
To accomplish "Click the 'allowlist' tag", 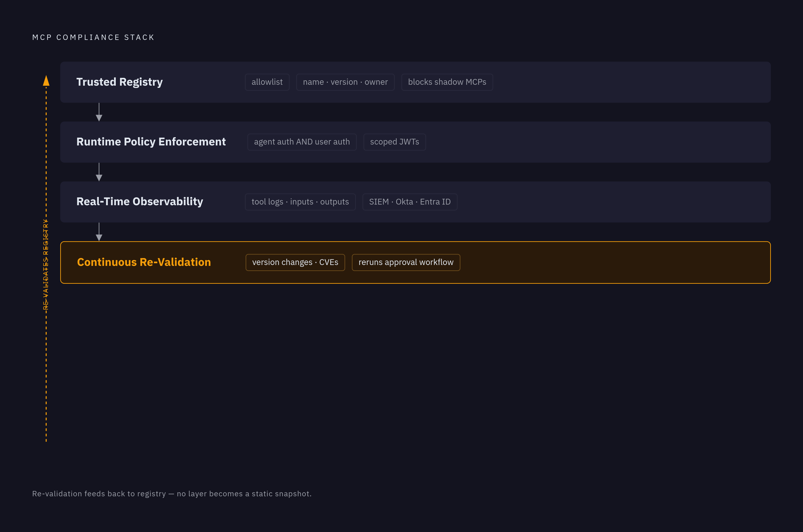I will pos(267,82).
